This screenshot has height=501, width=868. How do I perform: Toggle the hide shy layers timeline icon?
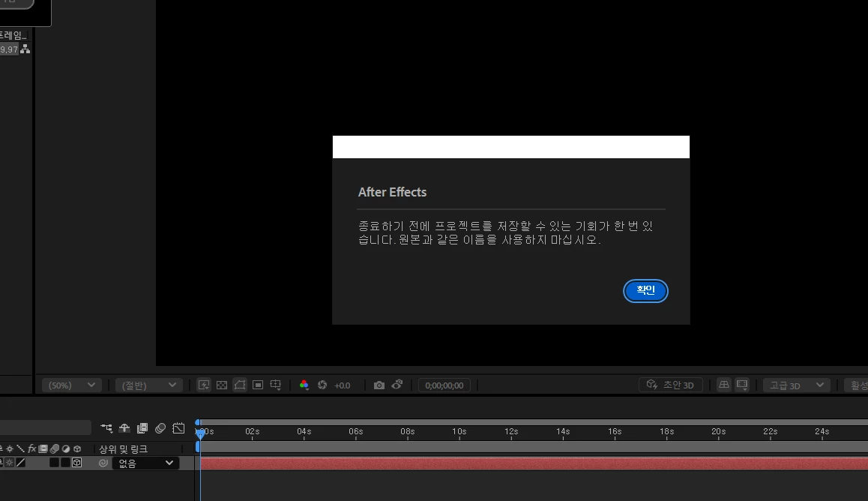tap(124, 428)
